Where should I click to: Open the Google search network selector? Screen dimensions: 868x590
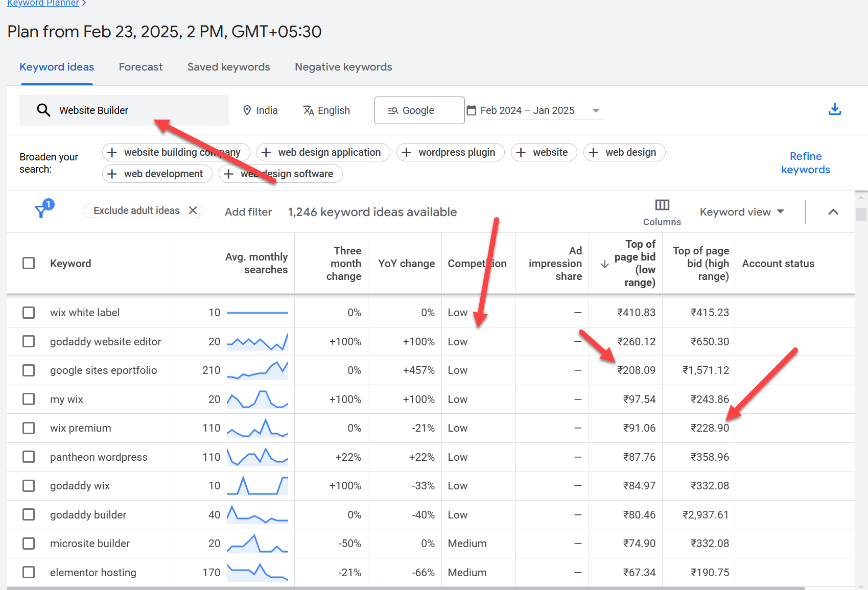(x=419, y=110)
